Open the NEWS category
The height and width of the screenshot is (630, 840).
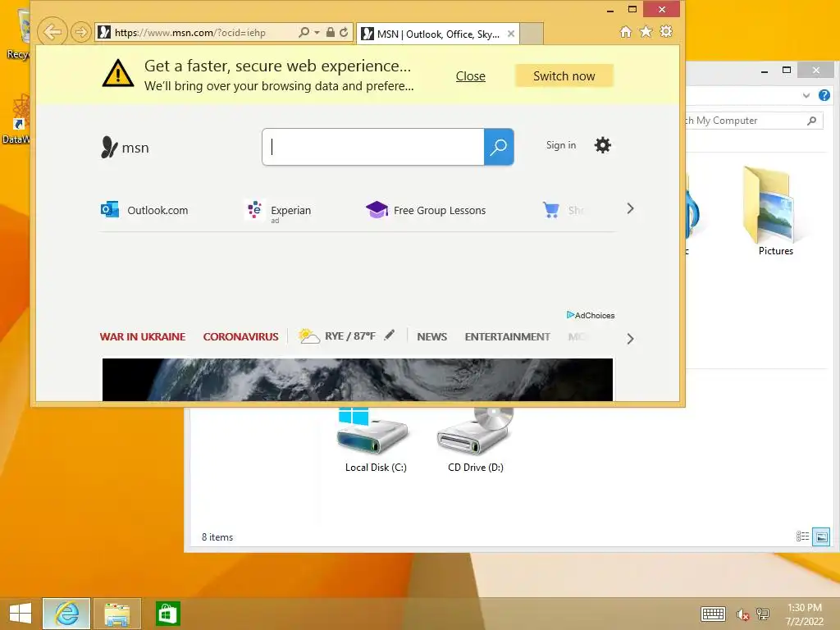(431, 337)
